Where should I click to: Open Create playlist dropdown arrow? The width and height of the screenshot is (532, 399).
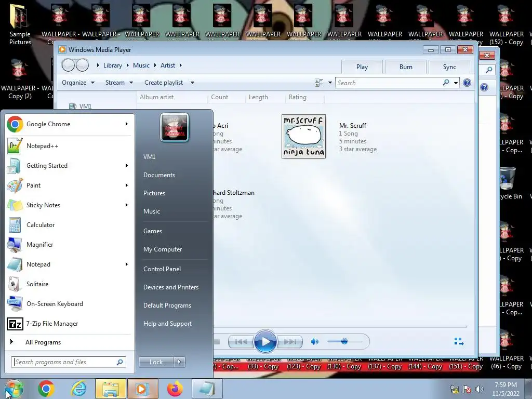click(192, 83)
